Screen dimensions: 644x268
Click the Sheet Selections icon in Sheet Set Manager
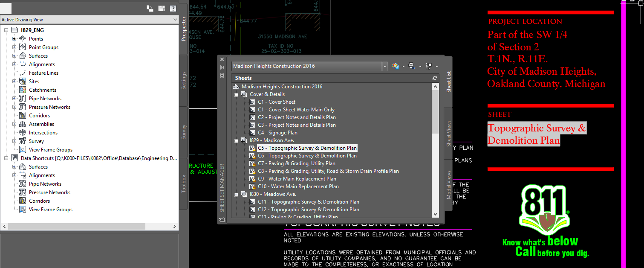tap(428, 66)
